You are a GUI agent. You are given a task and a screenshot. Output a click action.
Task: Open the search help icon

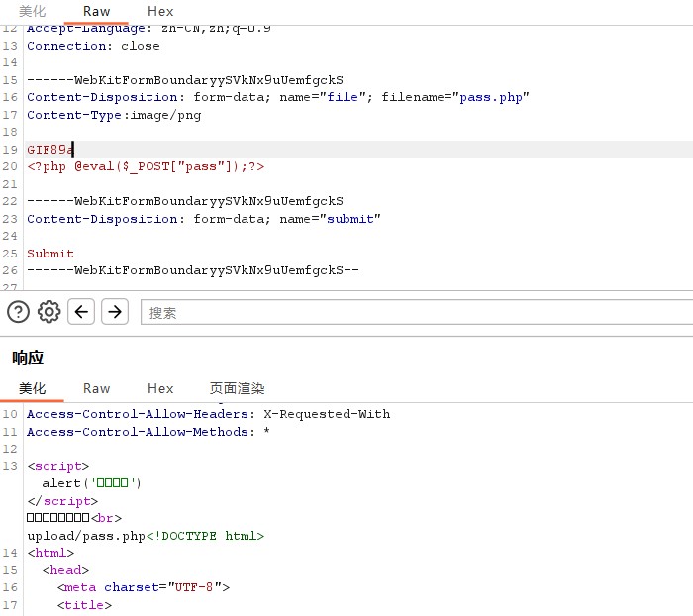click(18, 312)
